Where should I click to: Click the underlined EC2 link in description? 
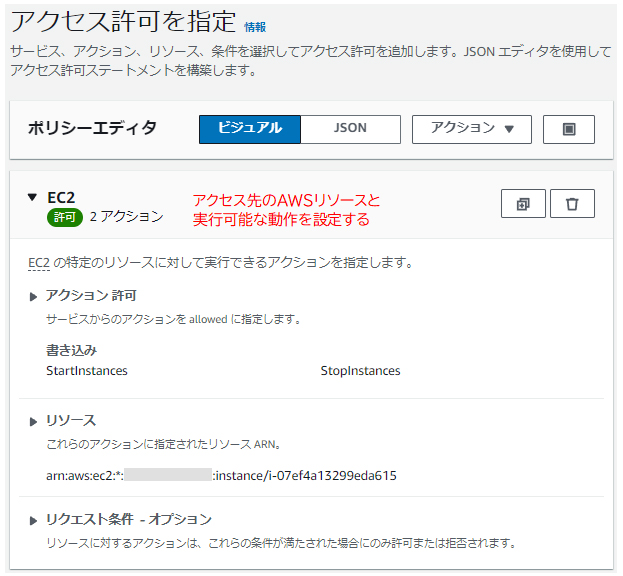[38, 263]
